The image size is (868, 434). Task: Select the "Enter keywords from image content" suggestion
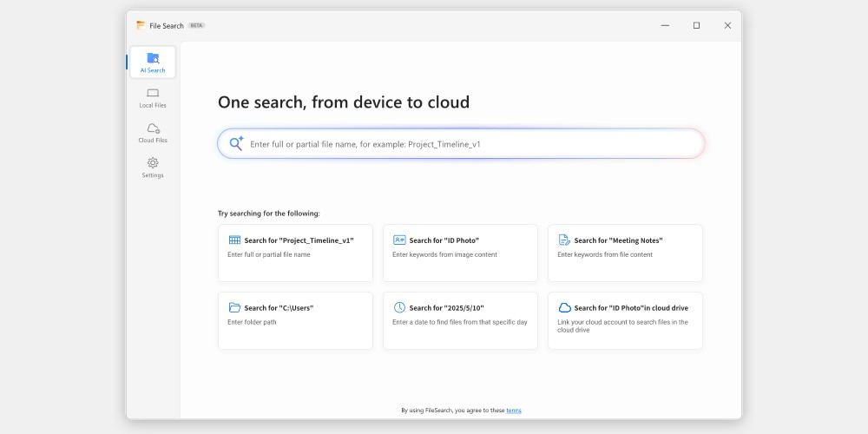click(460, 253)
